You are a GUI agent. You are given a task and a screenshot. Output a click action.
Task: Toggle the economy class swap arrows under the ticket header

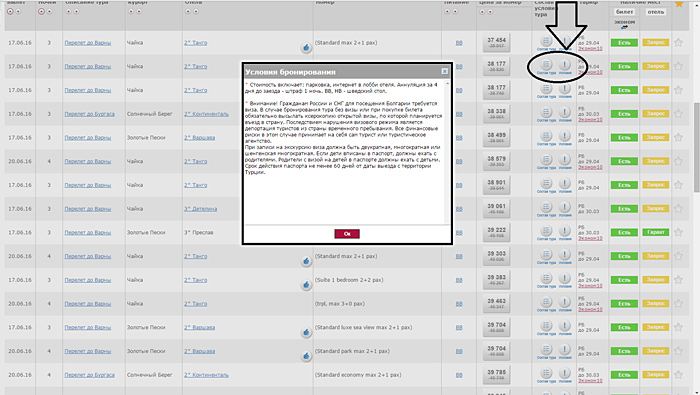click(624, 27)
